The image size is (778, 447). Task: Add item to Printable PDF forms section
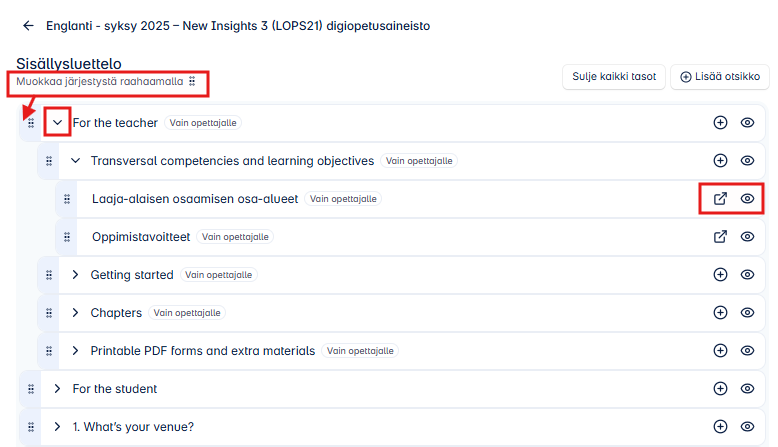720,351
